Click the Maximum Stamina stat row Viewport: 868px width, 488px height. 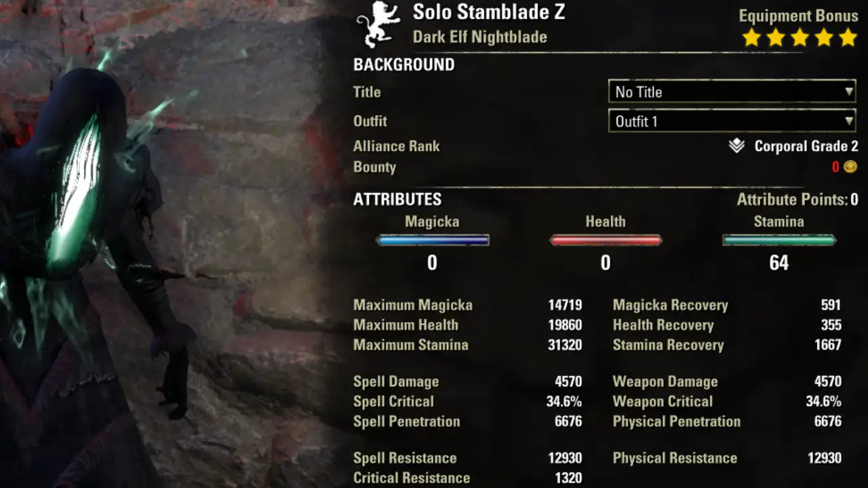point(468,345)
